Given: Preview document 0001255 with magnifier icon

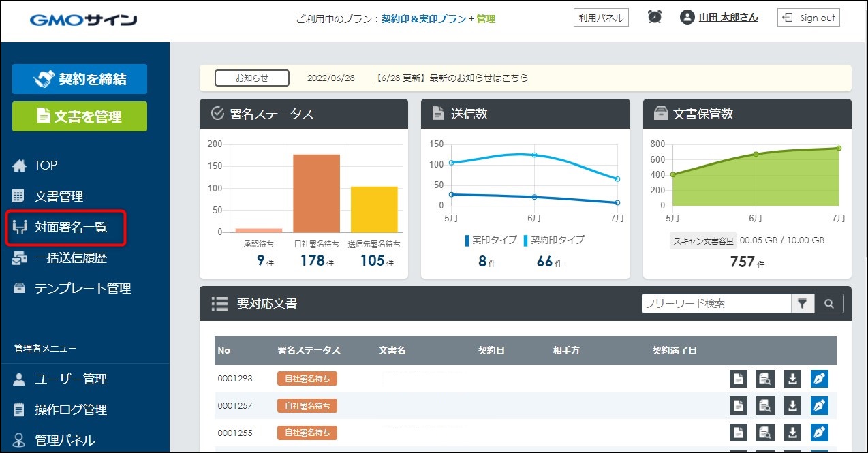Looking at the screenshot, I should coord(765,433).
